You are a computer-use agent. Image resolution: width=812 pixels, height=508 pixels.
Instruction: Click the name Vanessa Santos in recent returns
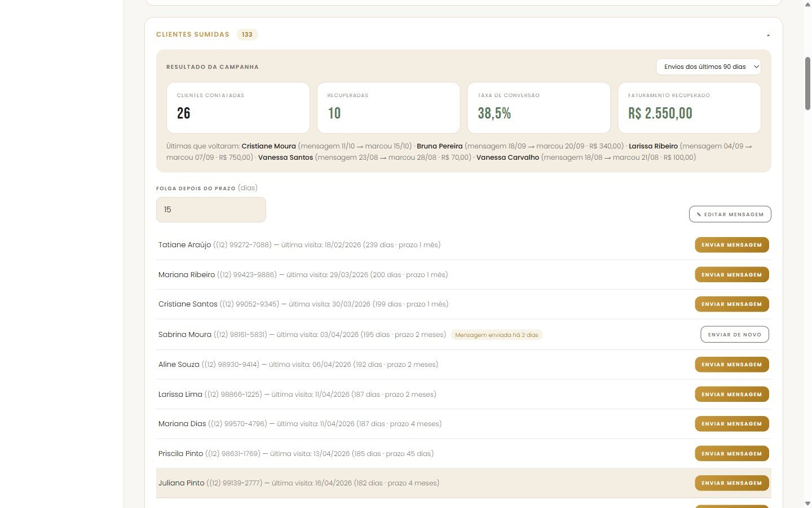tap(285, 157)
